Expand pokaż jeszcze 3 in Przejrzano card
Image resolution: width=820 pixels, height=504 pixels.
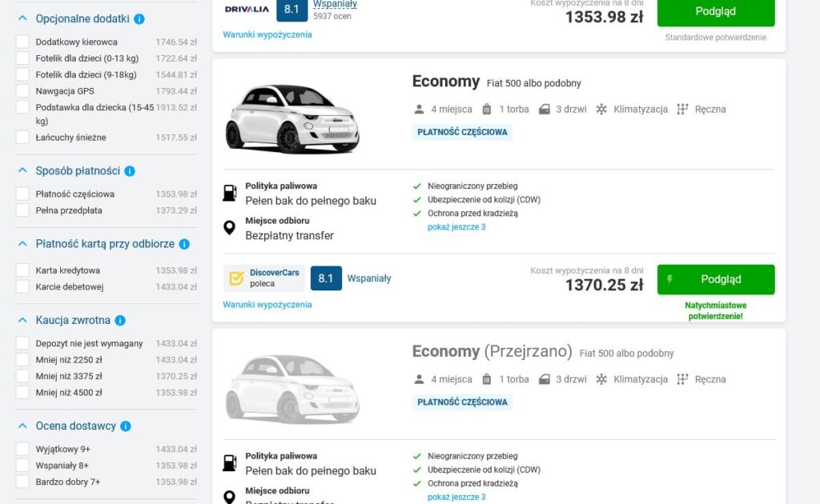point(456,497)
